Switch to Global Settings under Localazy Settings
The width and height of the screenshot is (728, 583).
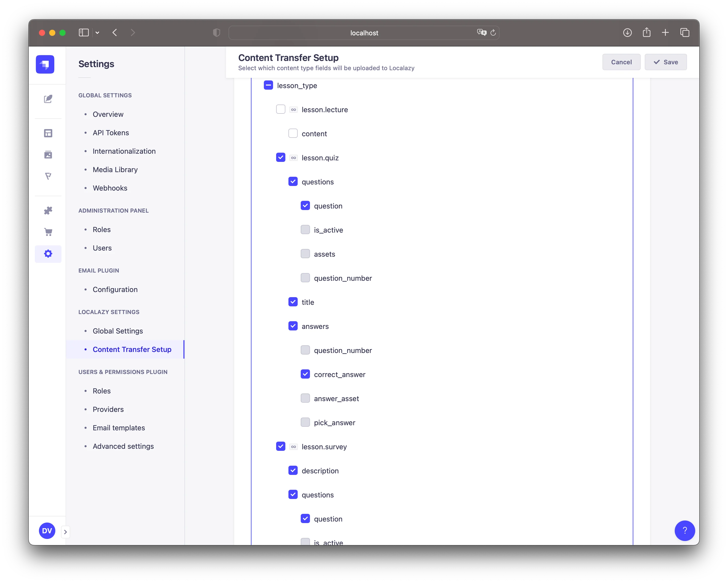118,331
